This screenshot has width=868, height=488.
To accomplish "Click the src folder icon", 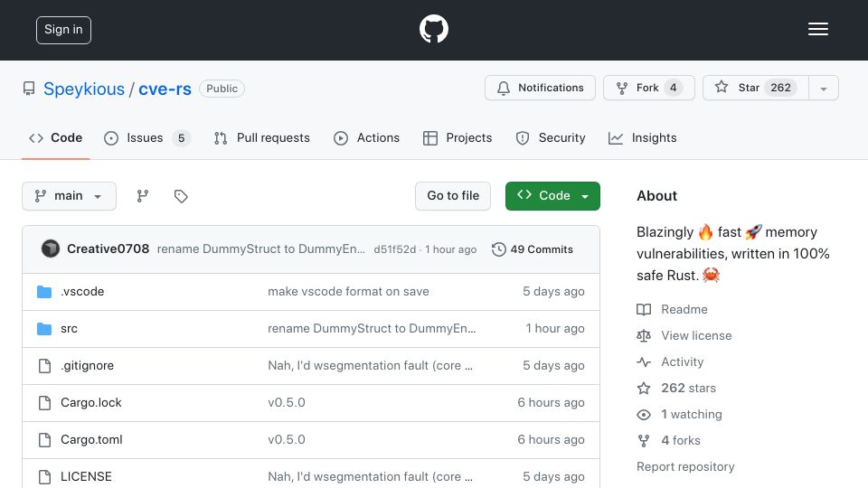I will 44,329.
